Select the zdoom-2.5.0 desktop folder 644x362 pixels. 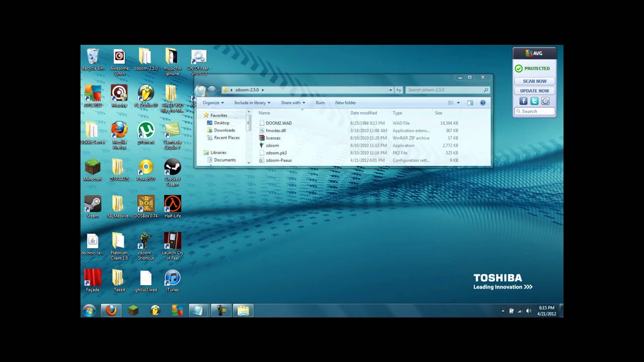click(146, 60)
